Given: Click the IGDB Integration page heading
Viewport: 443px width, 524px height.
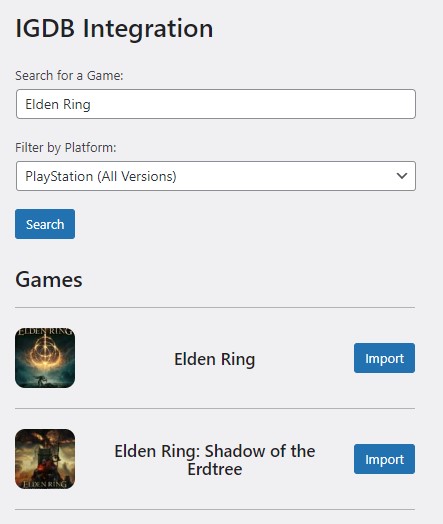Looking at the screenshot, I should 114,28.
